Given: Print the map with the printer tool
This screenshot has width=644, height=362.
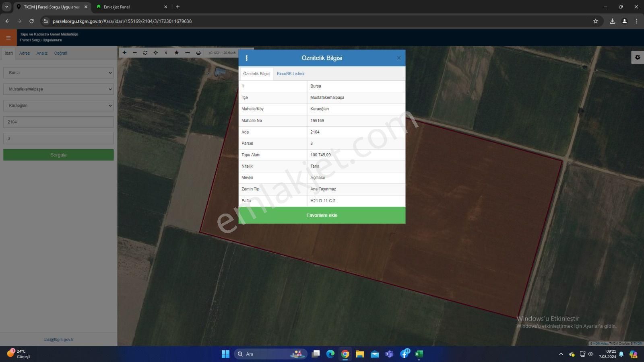Looking at the screenshot, I should click(x=198, y=53).
